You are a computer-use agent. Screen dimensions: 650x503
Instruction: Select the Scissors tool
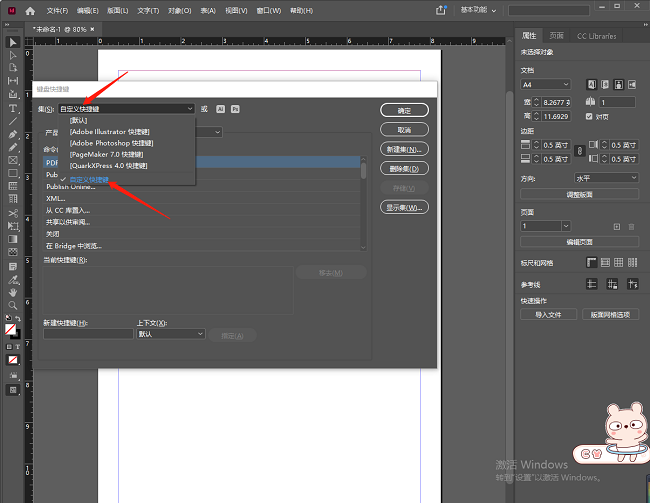[13, 213]
